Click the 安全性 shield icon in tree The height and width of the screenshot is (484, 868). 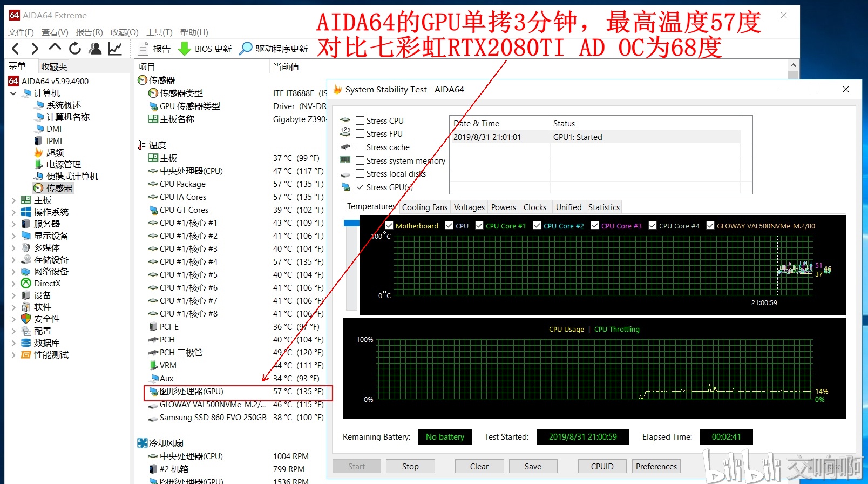click(25, 319)
